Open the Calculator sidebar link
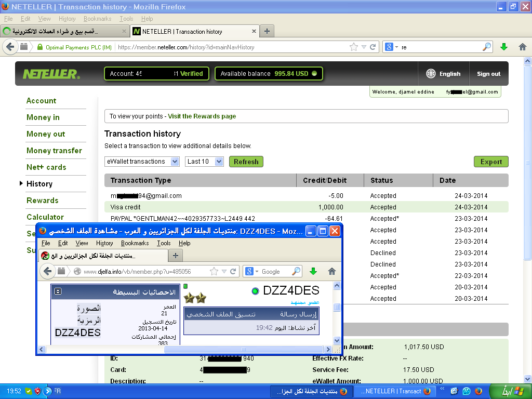The image size is (532, 399). (45, 217)
